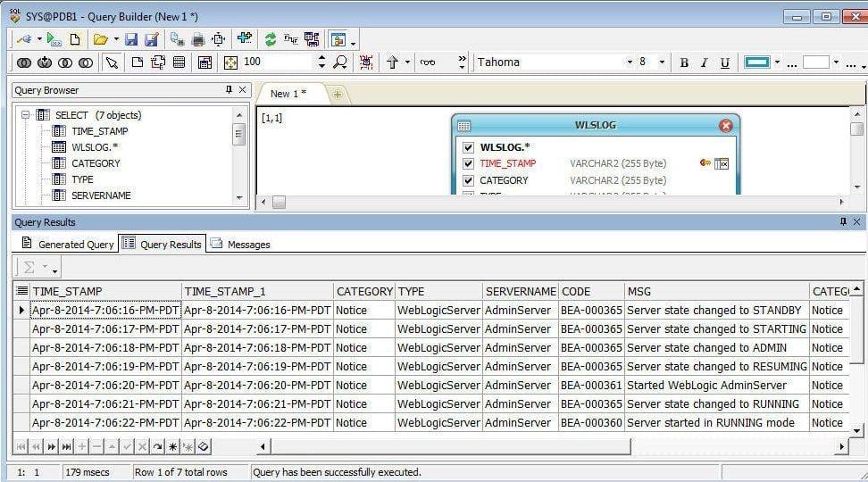Select the New 1 * editor tab
This screenshot has height=482, width=868.
pyautogui.click(x=290, y=94)
